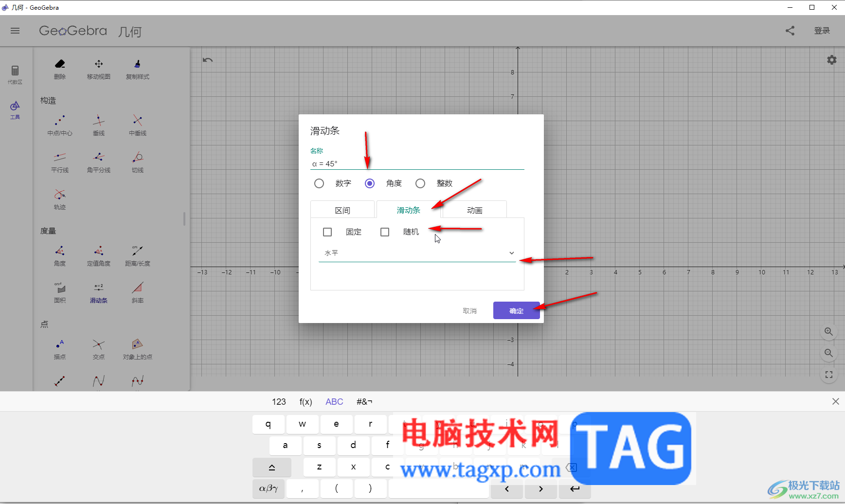Select the Point (描点) tool
The height and width of the screenshot is (504, 845).
(60, 349)
